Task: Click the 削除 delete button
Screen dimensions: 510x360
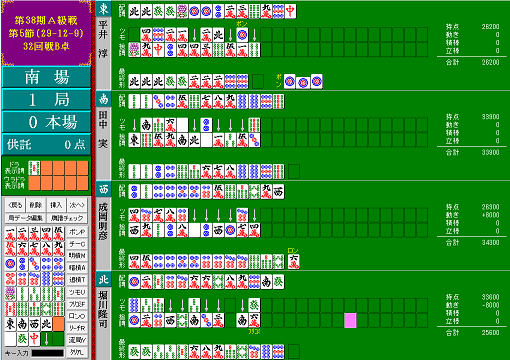Action: pos(36,205)
